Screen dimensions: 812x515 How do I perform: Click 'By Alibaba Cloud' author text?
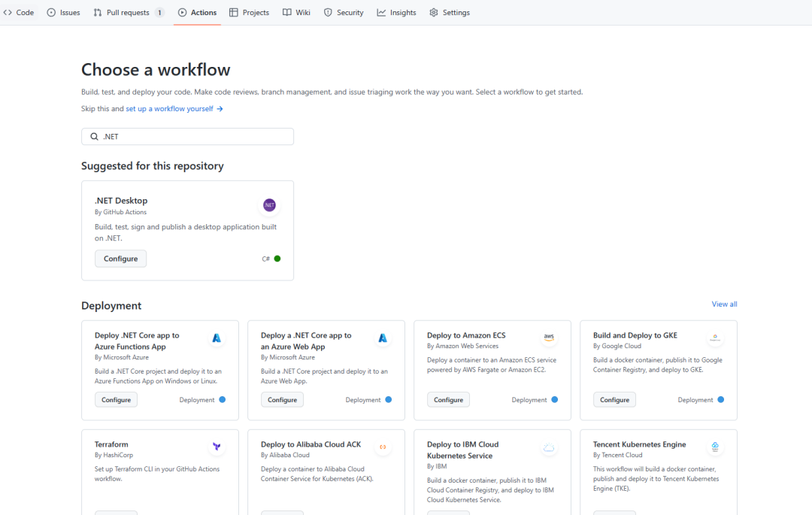(286, 455)
